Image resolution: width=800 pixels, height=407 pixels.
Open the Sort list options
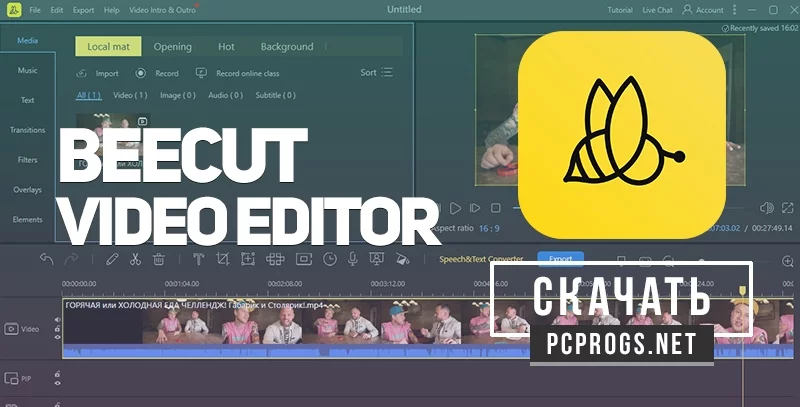[x=377, y=72]
